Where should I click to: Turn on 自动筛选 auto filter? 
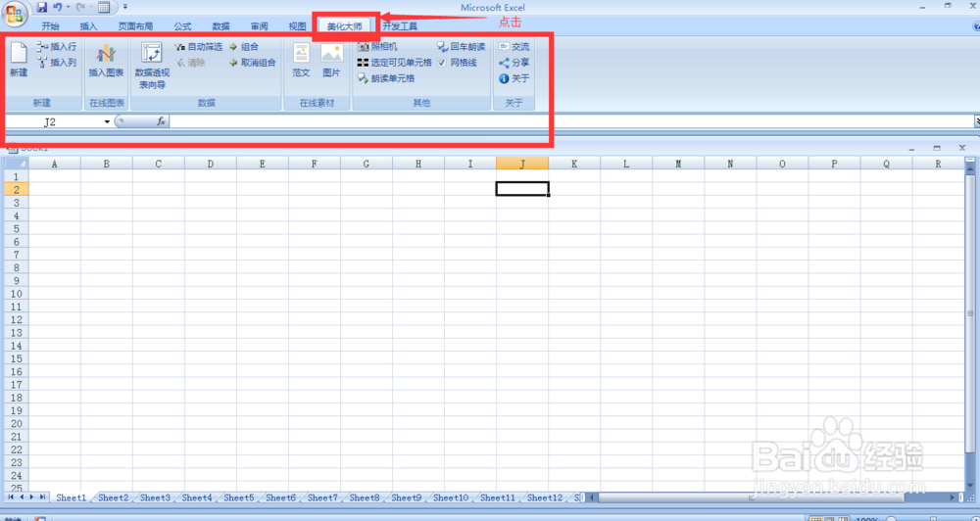tap(198, 47)
